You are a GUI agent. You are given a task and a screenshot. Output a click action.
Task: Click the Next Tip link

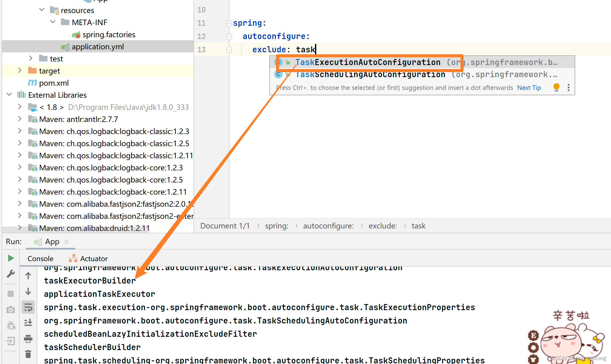529,88
